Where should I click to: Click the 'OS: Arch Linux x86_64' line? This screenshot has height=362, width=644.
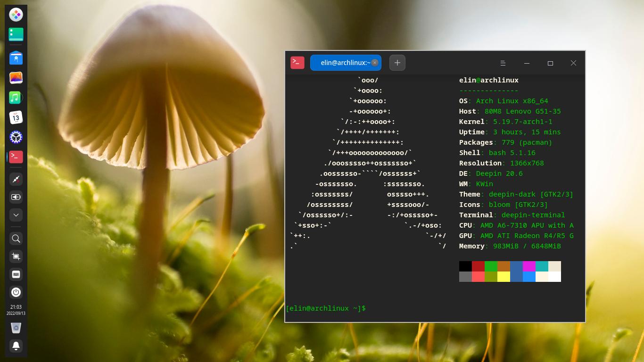[504, 101]
